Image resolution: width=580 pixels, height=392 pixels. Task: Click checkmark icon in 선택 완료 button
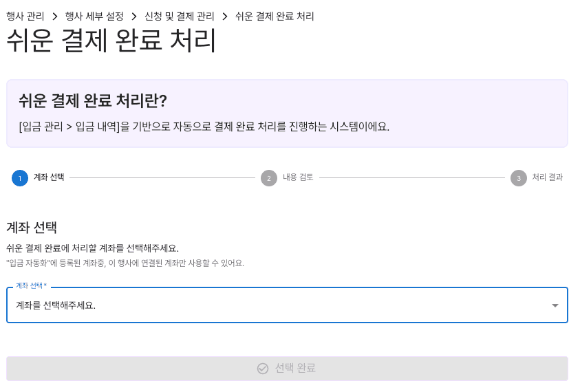263,369
